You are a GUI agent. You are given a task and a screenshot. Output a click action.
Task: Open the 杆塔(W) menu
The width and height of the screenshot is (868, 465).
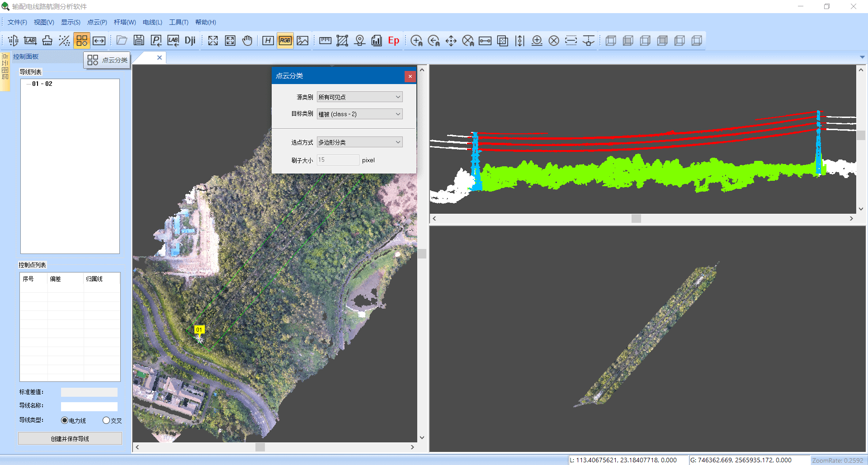(x=125, y=22)
